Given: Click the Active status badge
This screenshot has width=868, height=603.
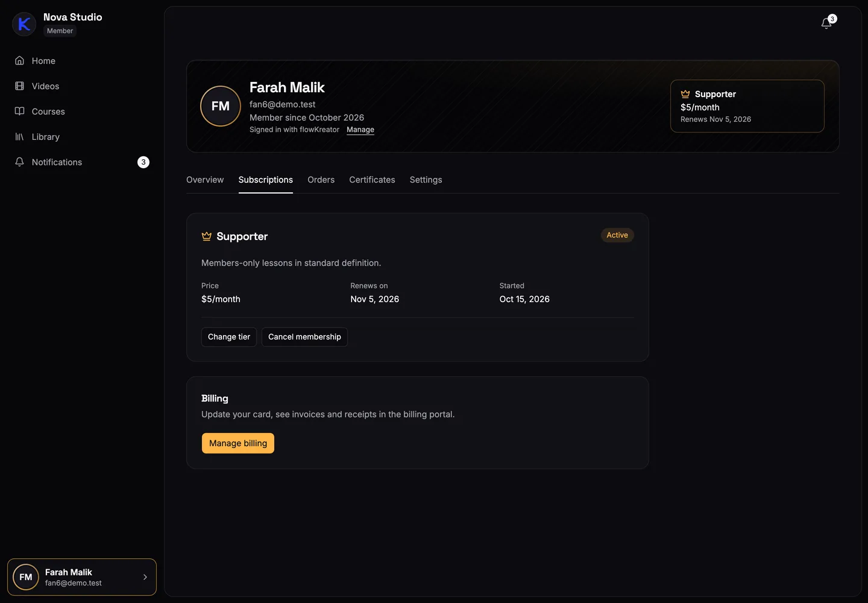Looking at the screenshot, I should coord(617,235).
